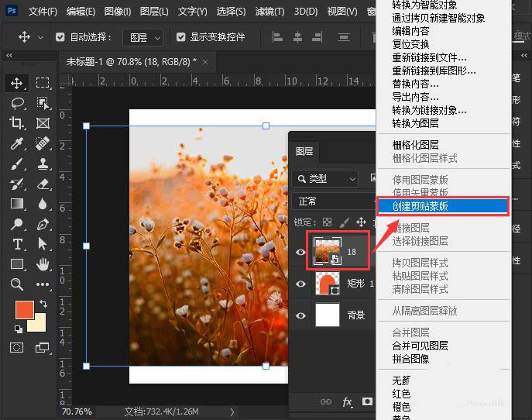This screenshot has height=420, width=532.
Task: Open the Edit Toolbar three-dots menu
Action: pyautogui.click(x=43, y=284)
